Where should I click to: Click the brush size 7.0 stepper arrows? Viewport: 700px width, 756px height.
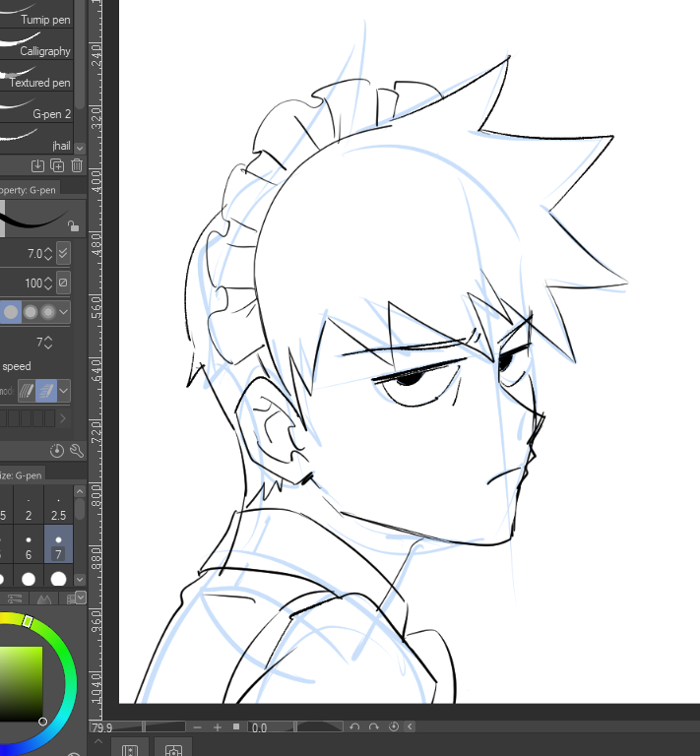[x=48, y=254]
